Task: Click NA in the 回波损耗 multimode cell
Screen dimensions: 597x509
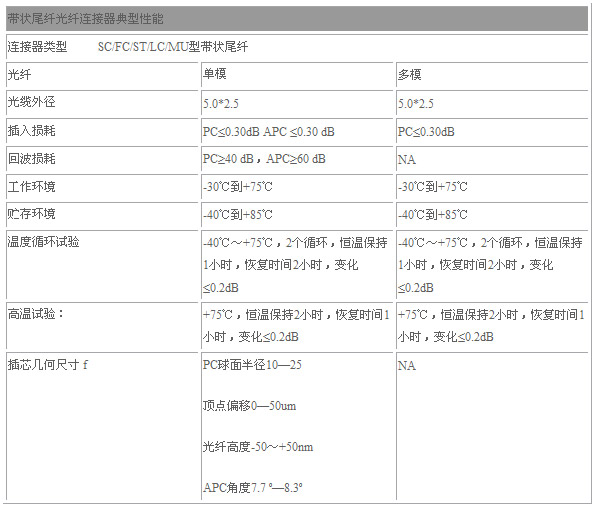Action: (407, 160)
